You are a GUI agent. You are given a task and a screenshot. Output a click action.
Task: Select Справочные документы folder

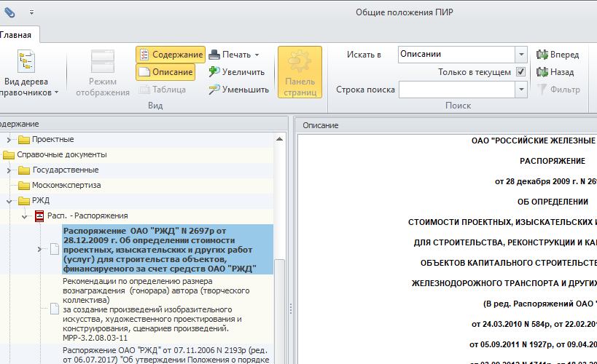62,154
